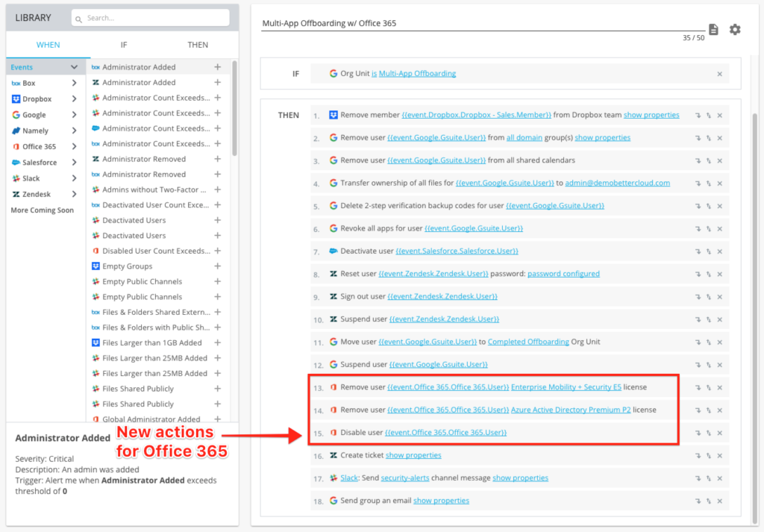Add the first Box Administrator Added event
This screenshot has width=764, height=532.
217,67
